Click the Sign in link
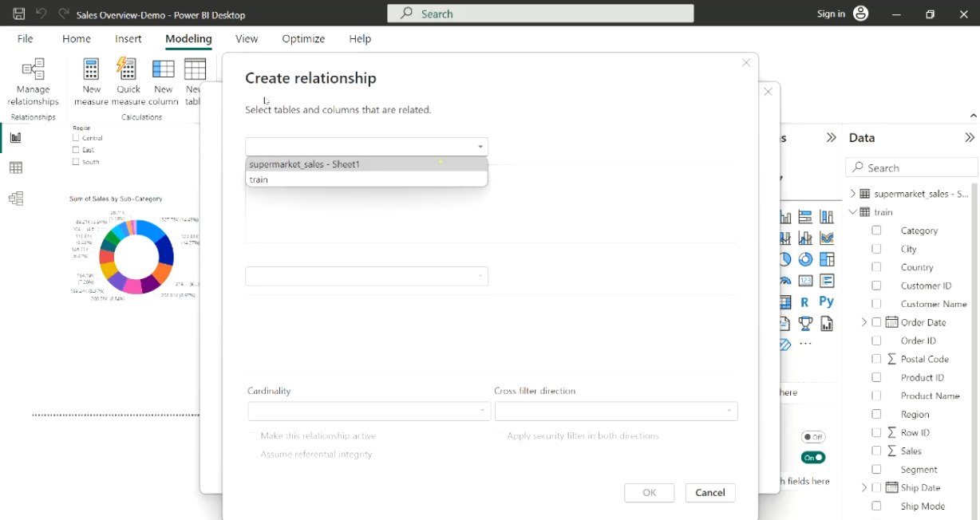 (x=831, y=14)
